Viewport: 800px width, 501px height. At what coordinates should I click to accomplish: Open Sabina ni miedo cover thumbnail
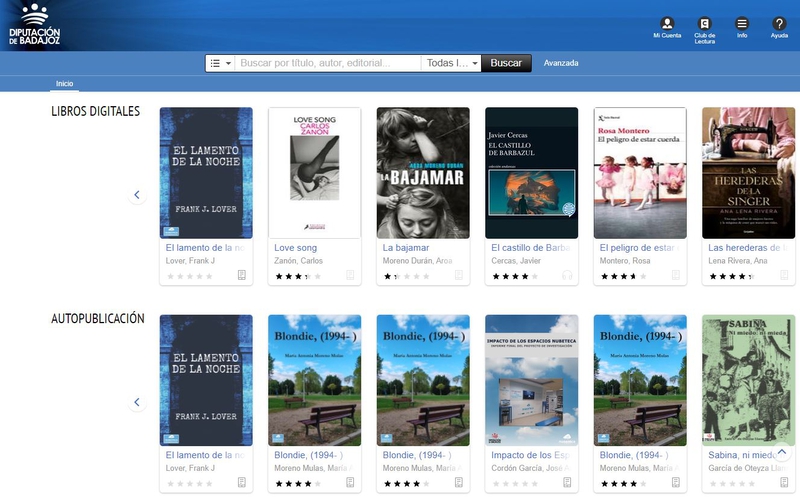(748, 380)
